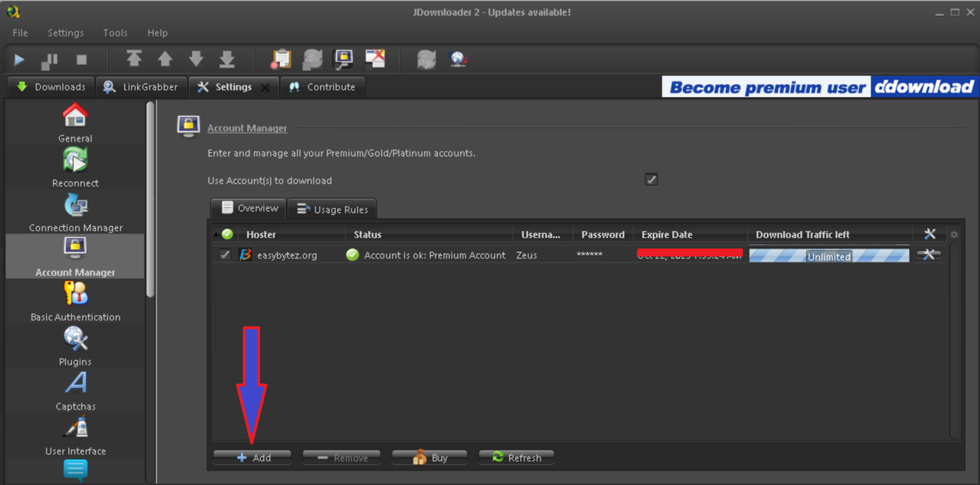Sort by Username column header
This screenshot has height=485, width=980.
(543, 235)
